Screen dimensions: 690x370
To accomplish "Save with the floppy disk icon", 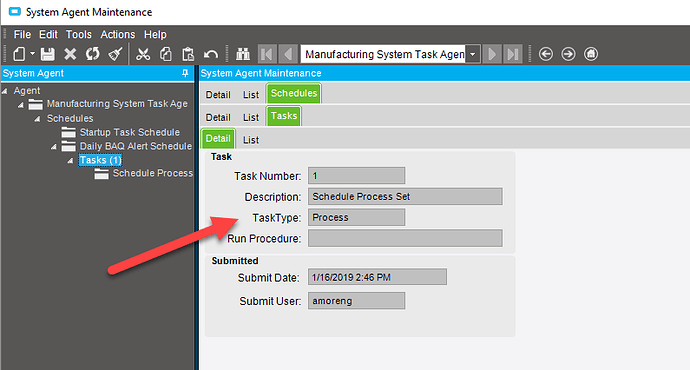I will (x=48, y=54).
